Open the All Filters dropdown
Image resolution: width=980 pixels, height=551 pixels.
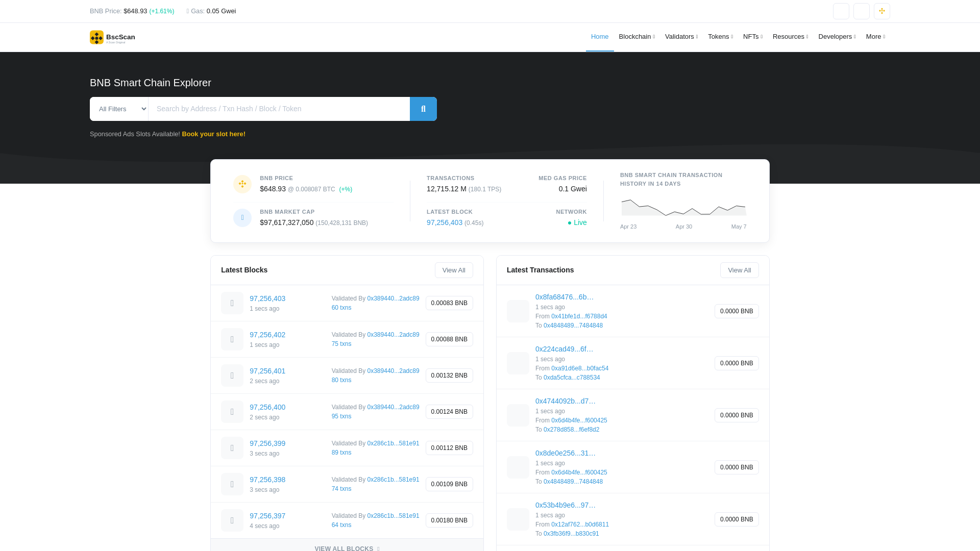pyautogui.click(x=119, y=109)
